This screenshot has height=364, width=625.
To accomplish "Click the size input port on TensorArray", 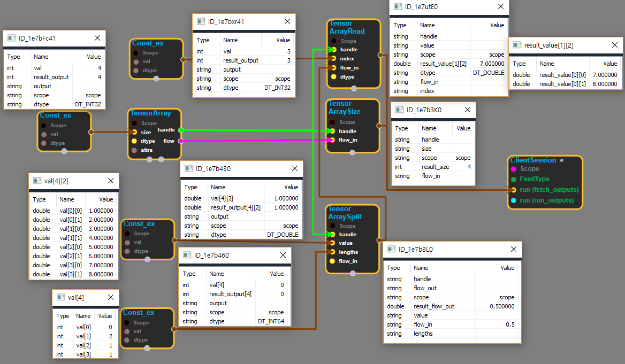I will tap(134, 132).
